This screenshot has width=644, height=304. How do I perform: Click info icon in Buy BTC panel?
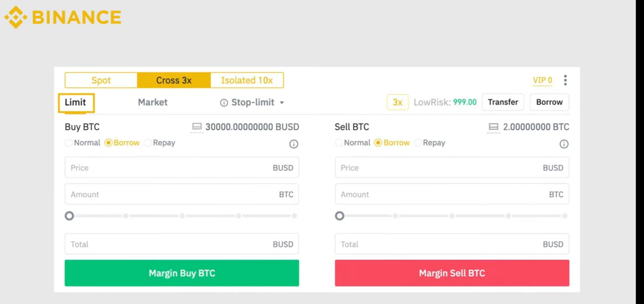click(294, 144)
